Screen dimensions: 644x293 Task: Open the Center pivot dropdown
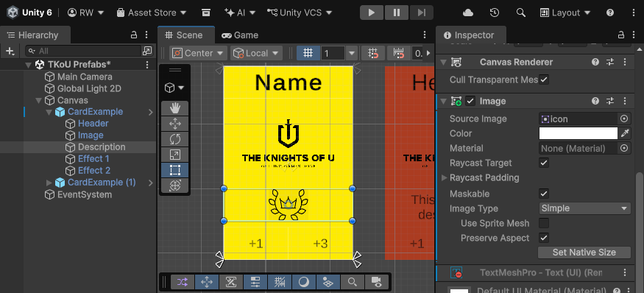pyautogui.click(x=198, y=53)
